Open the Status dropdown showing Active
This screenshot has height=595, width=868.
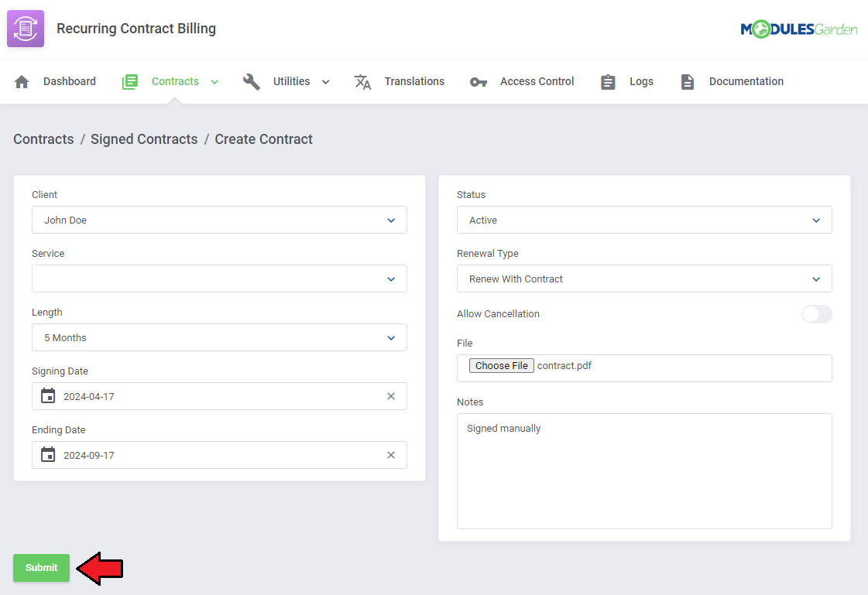click(644, 220)
